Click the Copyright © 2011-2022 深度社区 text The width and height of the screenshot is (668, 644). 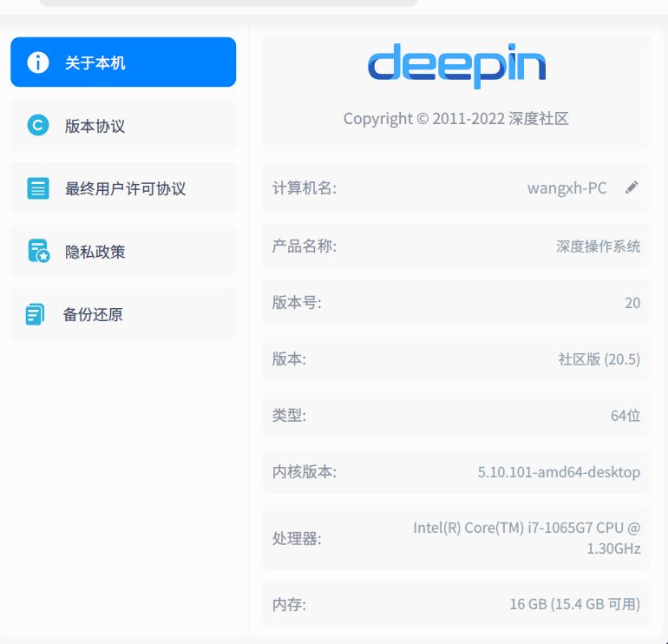click(455, 119)
